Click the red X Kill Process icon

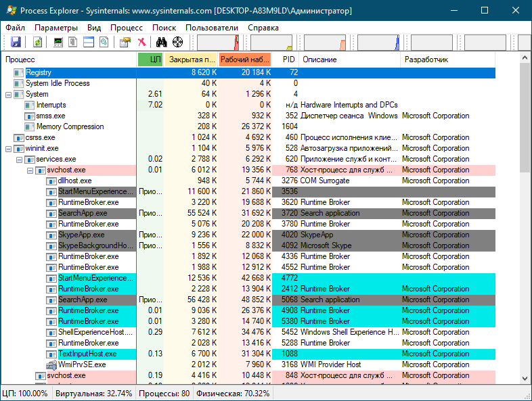coord(142,42)
